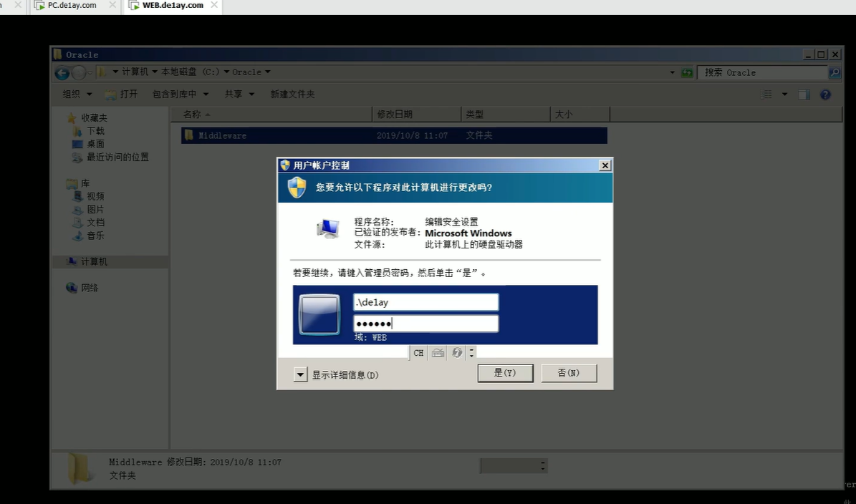Open the 共享 dropdown menu
The height and width of the screenshot is (504, 856).
pyautogui.click(x=239, y=94)
